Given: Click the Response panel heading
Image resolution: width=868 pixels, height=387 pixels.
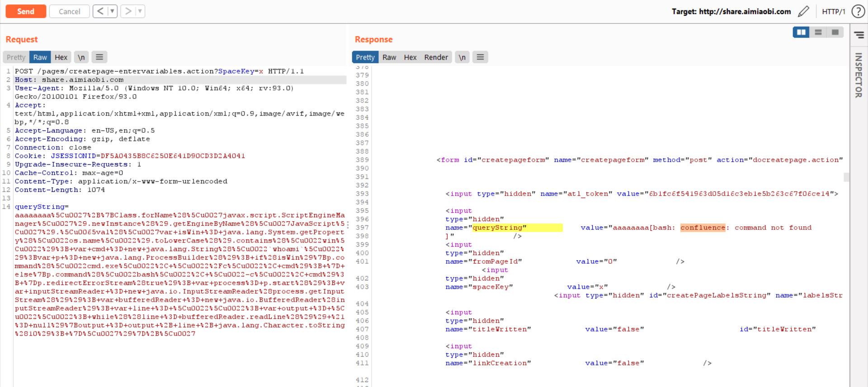Looking at the screenshot, I should (x=373, y=40).
